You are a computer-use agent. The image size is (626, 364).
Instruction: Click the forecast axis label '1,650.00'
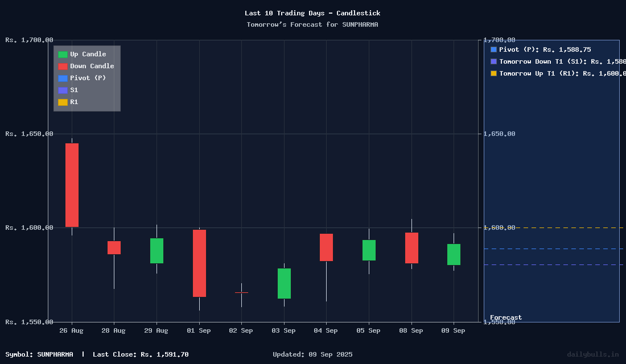500,134
